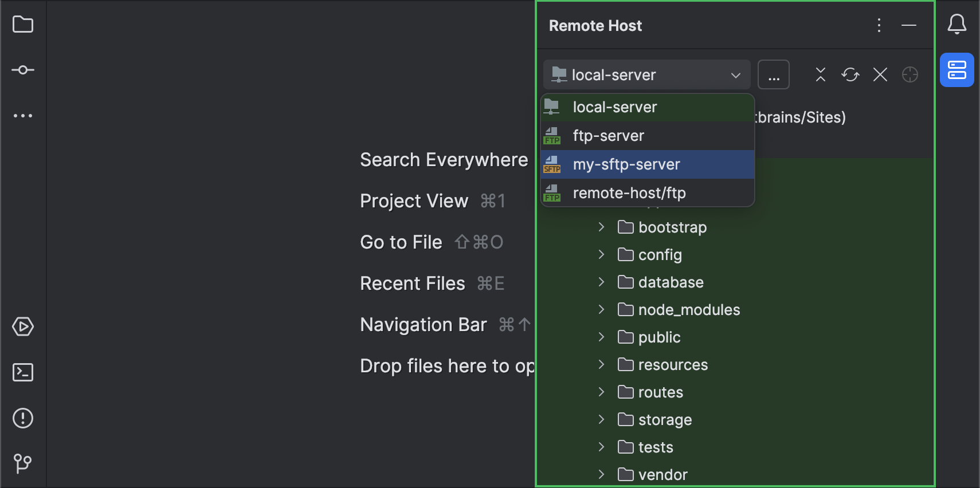Open the Problems tool window icon
Screen dimensions: 980x488
coord(23,418)
